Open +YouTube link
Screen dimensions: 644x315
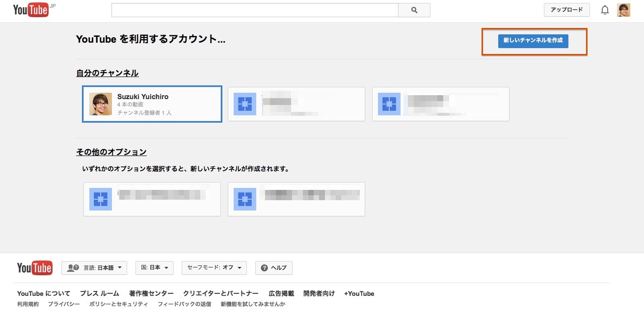pos(359,293)
